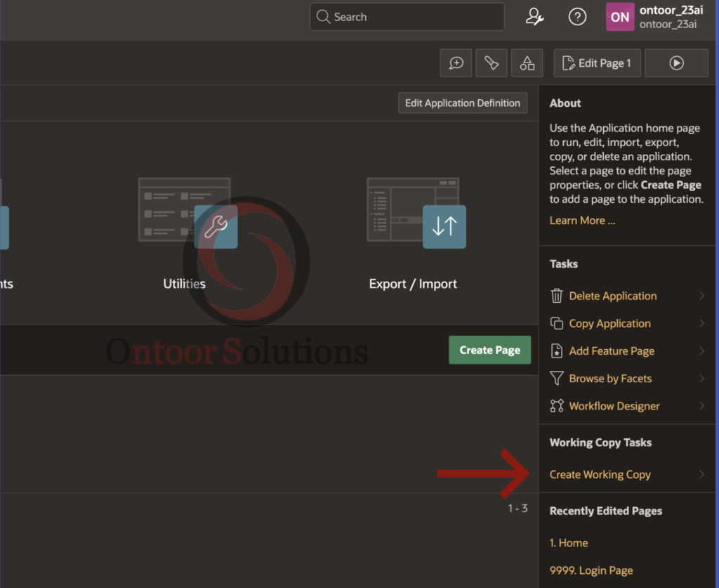Expand the Delete Application chevron
Viewport: 719px width, 588px height.
701,296
